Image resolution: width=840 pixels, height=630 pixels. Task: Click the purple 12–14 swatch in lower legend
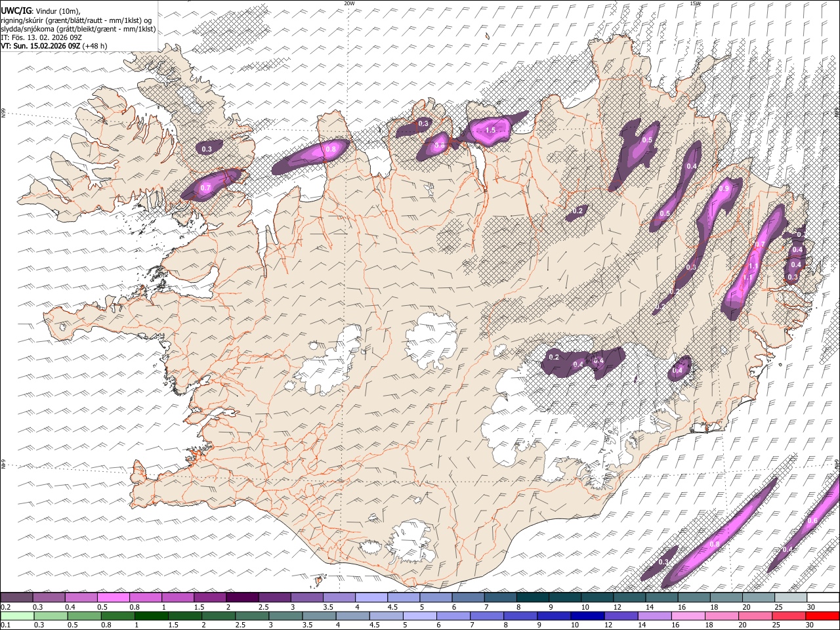[621, 616]
